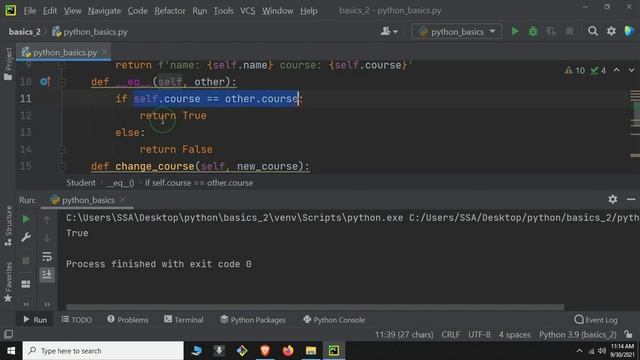This screenshot has height=360, width=640.
Task: Click the Windows taskbar search box
Action: pos(103,351)
